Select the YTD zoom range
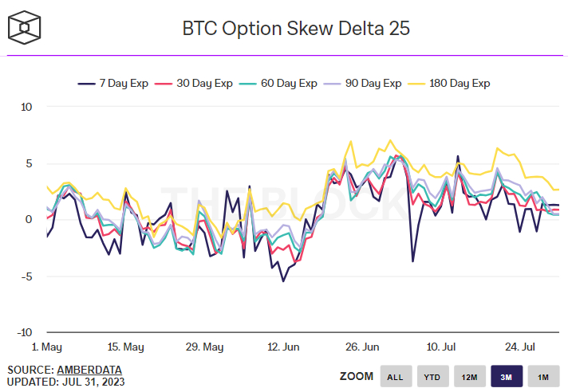 [x=433, y=376]
